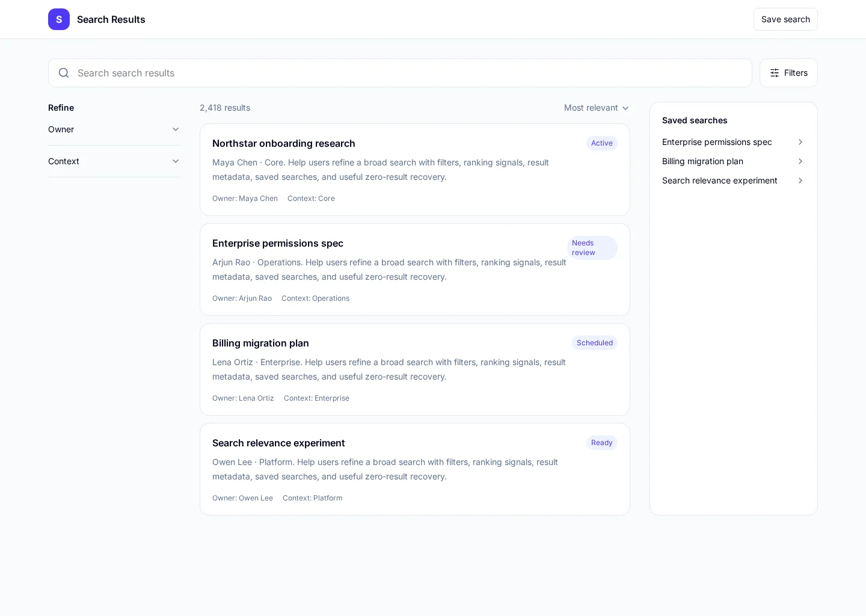Open the Filters button
Screen dimensions: 866x616
pos(788,73)
